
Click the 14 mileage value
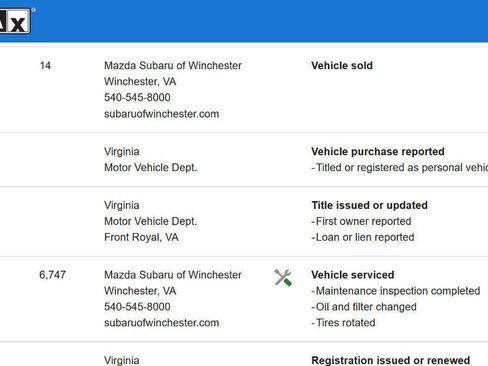tap(45, 66)
